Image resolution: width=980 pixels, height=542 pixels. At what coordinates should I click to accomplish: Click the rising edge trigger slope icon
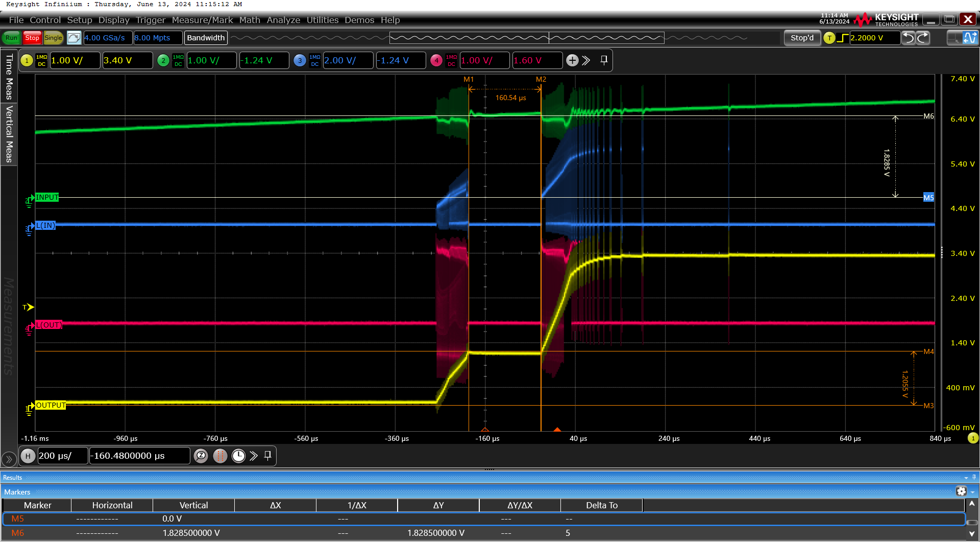click(843, 38)
